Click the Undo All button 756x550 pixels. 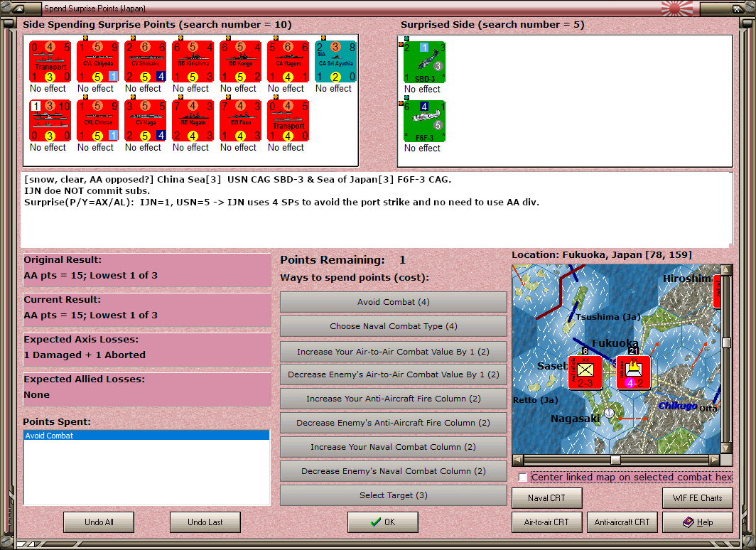[x=99, y=522]
